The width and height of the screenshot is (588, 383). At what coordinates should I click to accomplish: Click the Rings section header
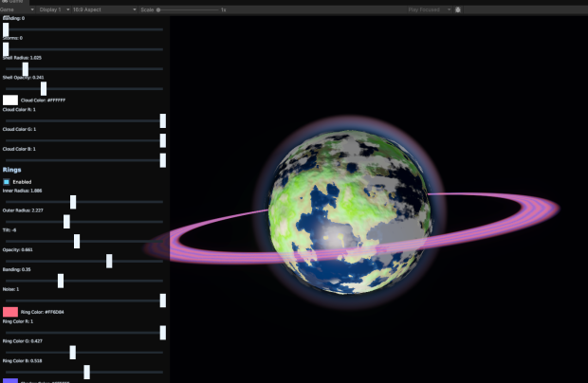12,170
